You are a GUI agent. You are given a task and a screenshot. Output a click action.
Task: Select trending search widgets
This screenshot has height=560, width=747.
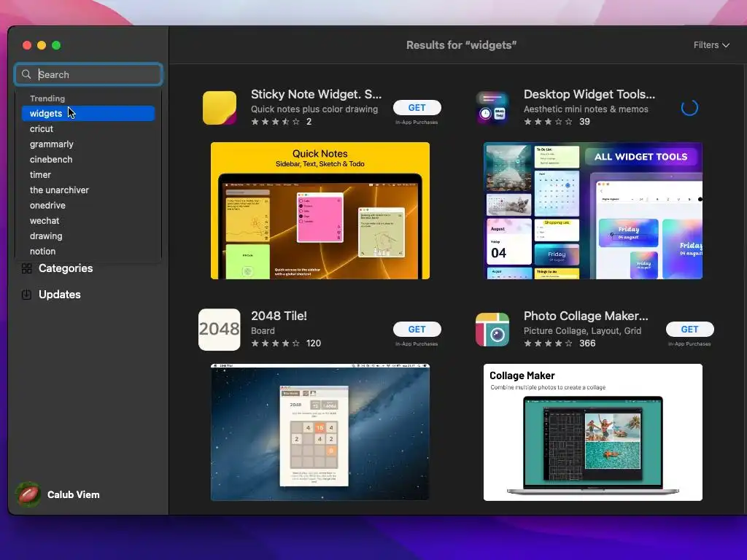(x=88, y=113)
